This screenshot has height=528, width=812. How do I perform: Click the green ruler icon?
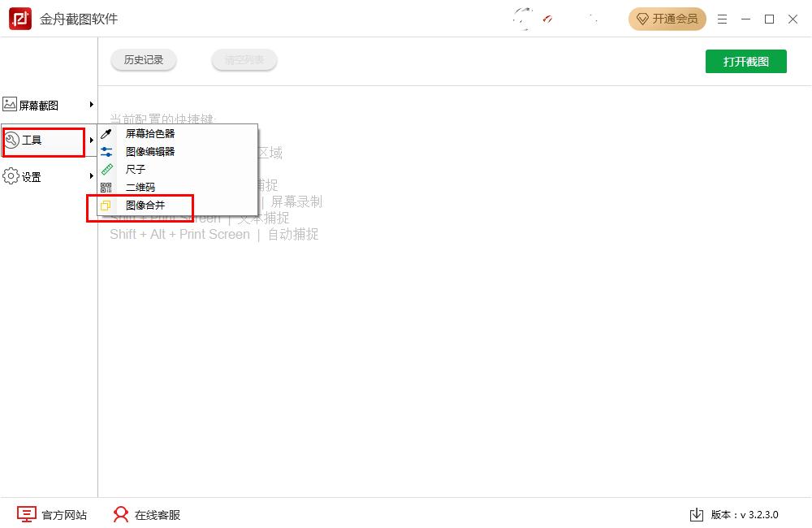pyautogui.click(x=106, y=170)
